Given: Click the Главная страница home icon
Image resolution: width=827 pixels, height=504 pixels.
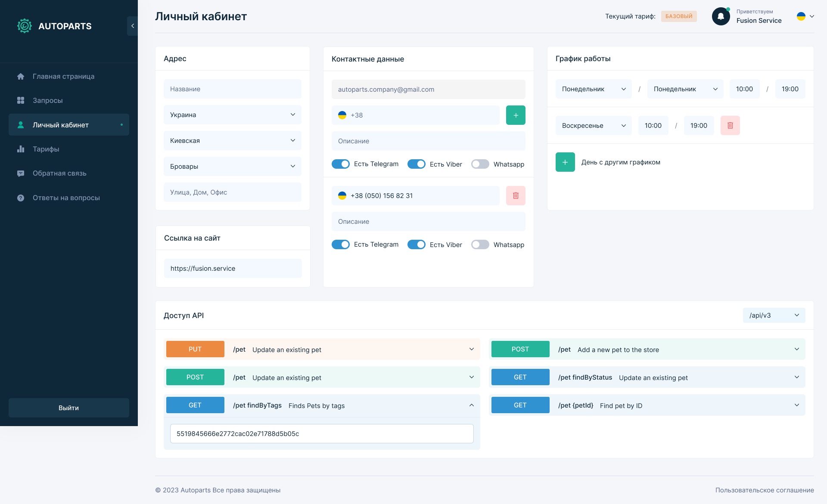Looking at the screenshot, I should [x=21, y=76].
